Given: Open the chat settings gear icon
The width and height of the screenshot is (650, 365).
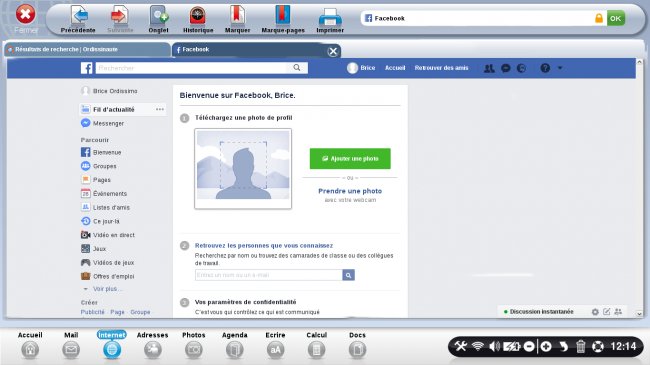Looking at the screenshot, I should pos(595,312).
